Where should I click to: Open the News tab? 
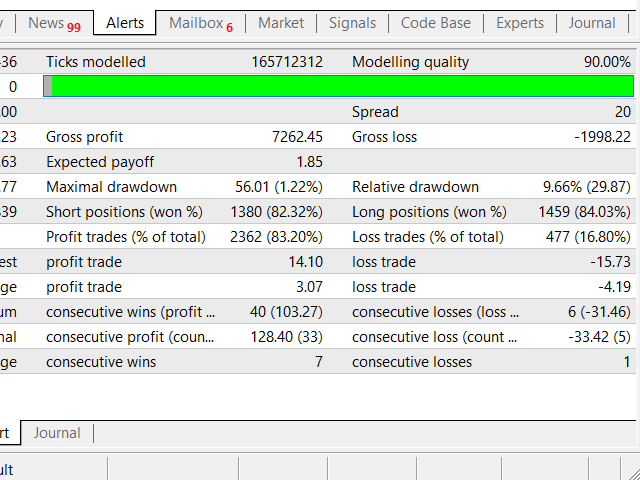click(x=46, y=23)
